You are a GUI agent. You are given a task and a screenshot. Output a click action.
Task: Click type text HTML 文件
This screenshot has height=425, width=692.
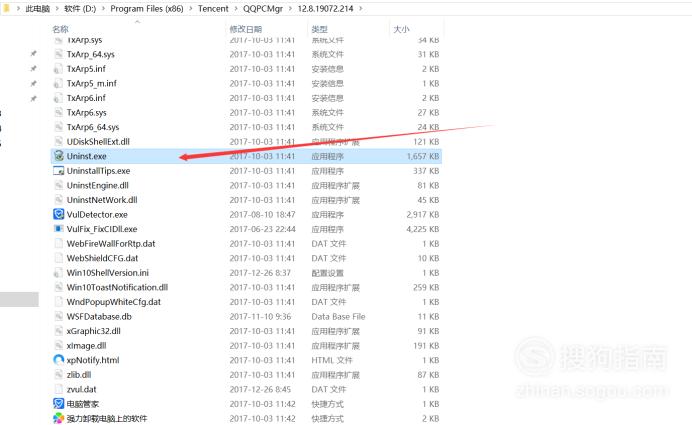tap(332, 360)
